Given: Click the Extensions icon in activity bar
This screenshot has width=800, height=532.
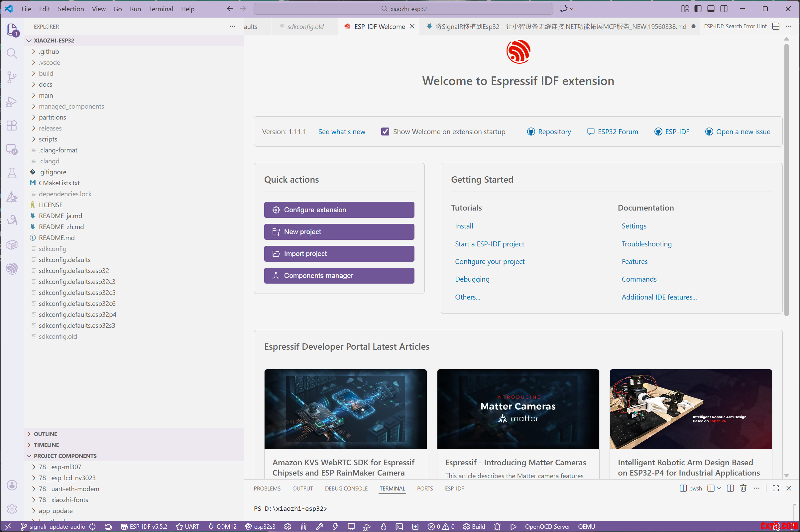Looking at the screenshot, I should pyautogui.click(x=12, y=126).
